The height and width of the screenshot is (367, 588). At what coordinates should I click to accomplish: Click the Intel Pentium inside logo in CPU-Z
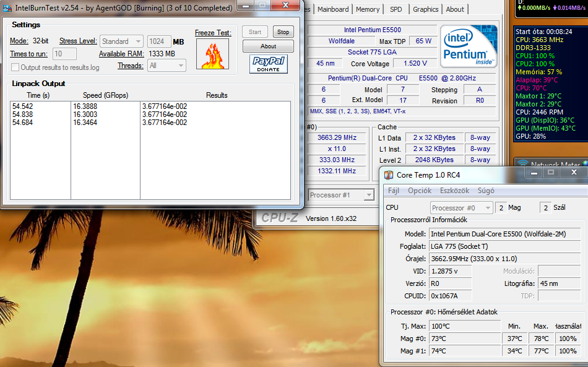tap(469, 46)
